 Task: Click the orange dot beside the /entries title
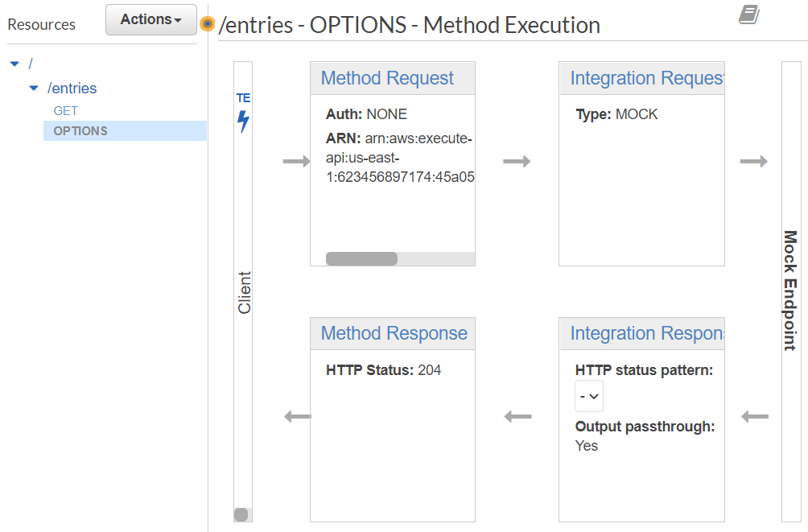pos(208,24)
